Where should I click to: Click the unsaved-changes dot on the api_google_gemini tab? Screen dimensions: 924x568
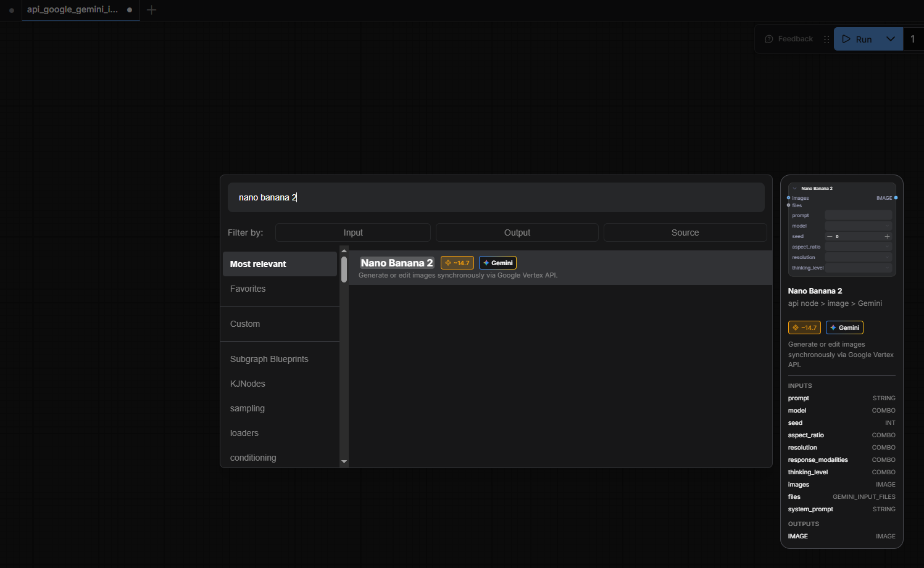[130, 10]
